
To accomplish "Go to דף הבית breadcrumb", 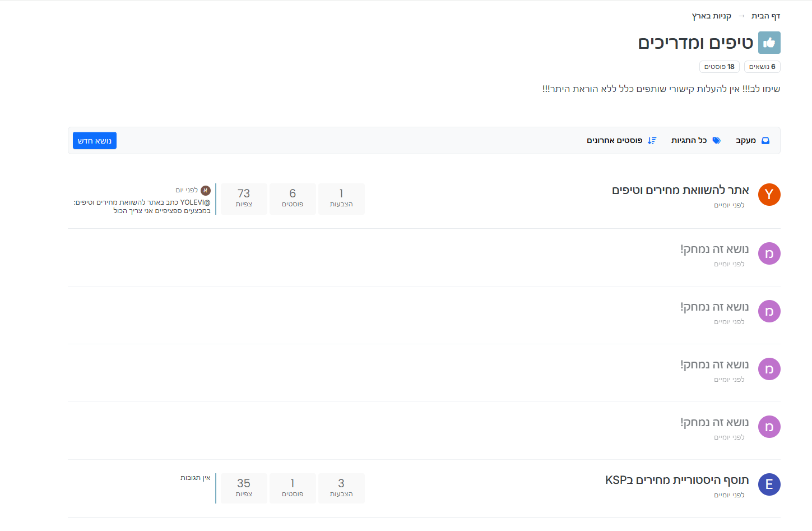I will click(765, 16).
